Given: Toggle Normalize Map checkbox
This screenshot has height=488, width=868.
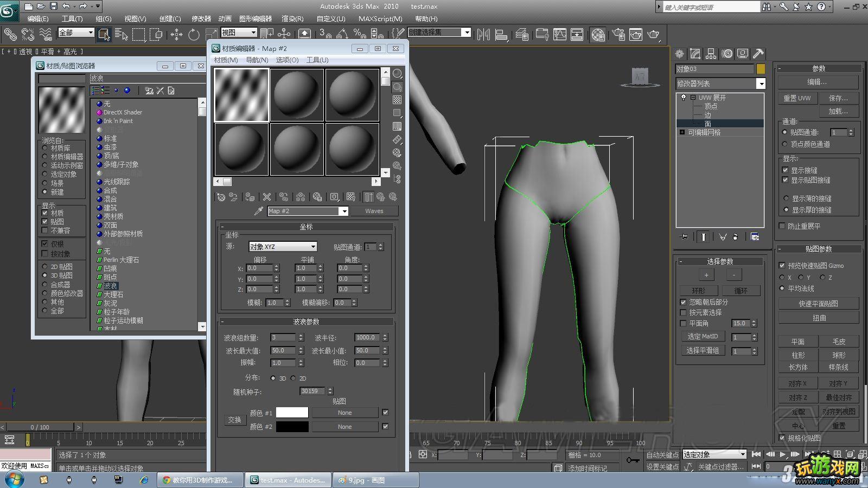Looking at the screenshot, I should [782, 438].
